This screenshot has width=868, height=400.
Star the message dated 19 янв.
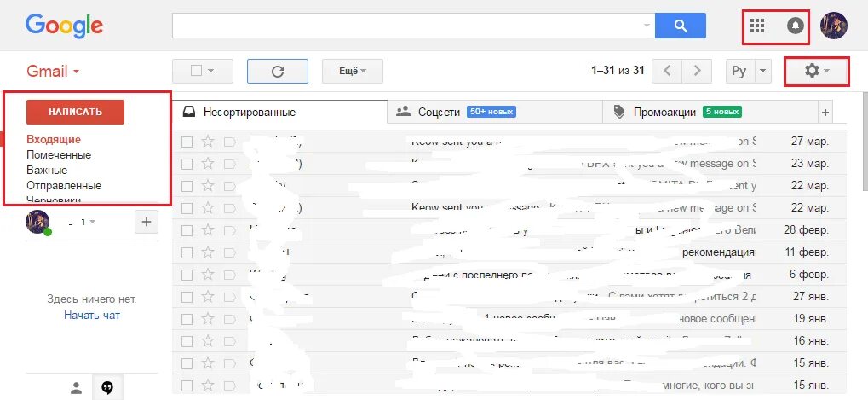coord(208,319)
